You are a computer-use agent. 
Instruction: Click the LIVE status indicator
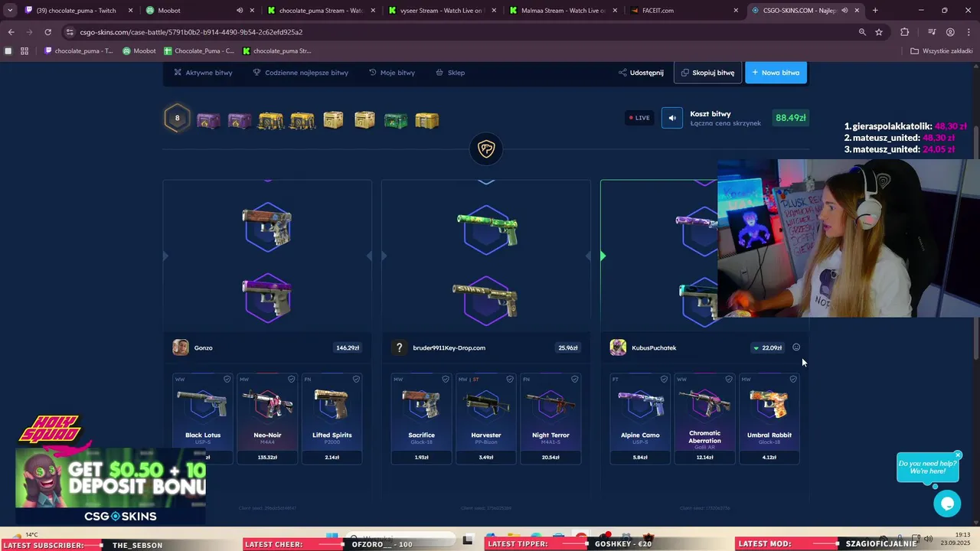click(639, 118)
